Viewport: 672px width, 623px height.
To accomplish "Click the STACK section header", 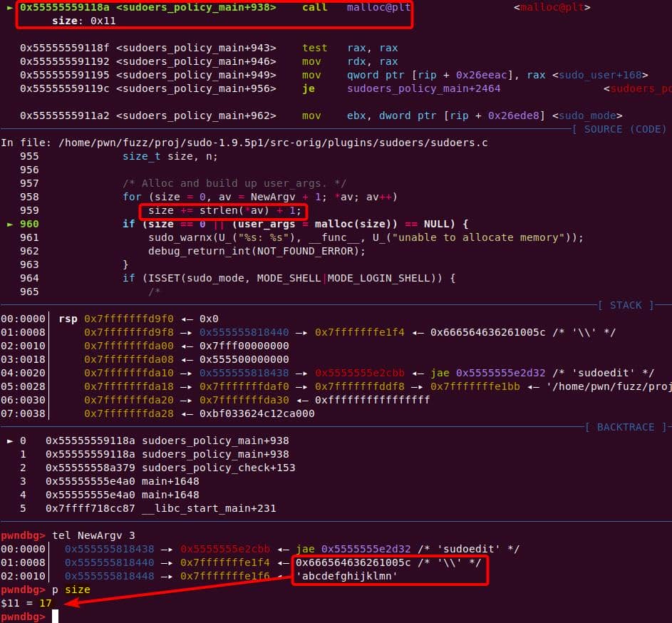I will [x=626, y=305].
